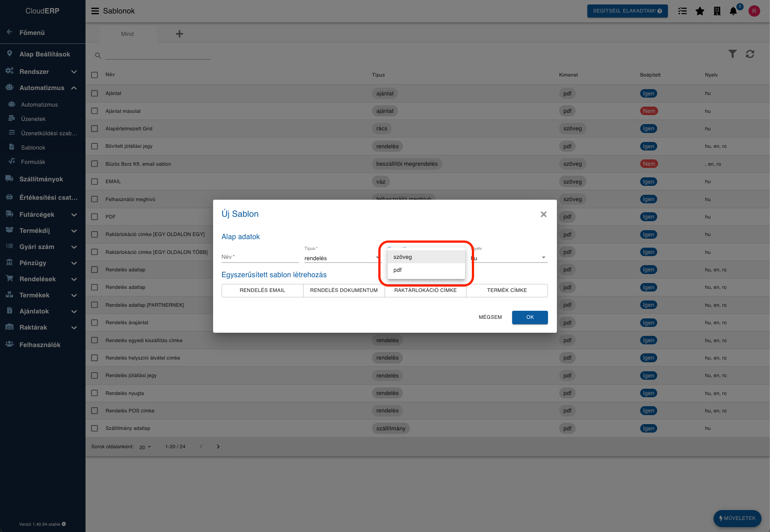The image size is (770, 532).
Task: Click the Mégsem cancel button
Action: (490, 317)
